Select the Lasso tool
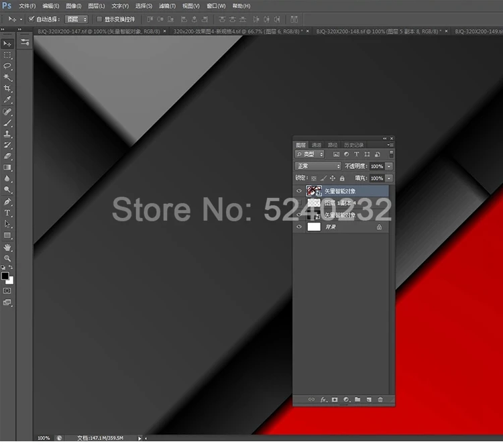503x448 pixels. tap(7, 66)
